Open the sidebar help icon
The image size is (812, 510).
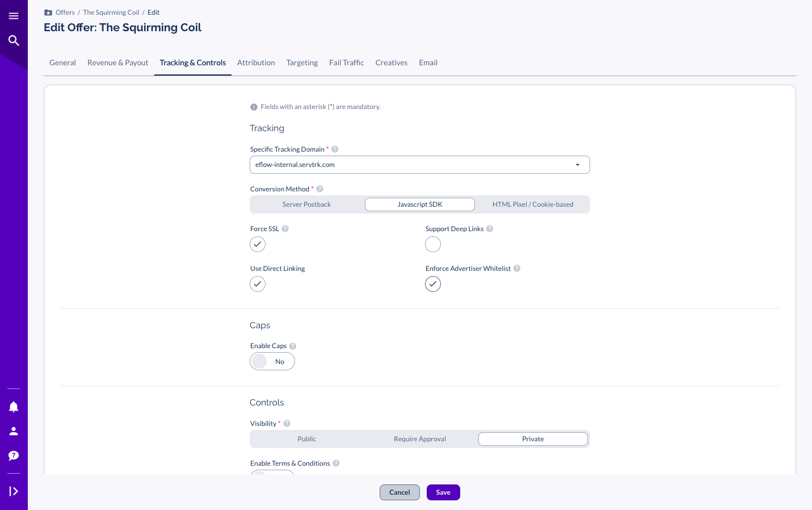click(14, 455)
